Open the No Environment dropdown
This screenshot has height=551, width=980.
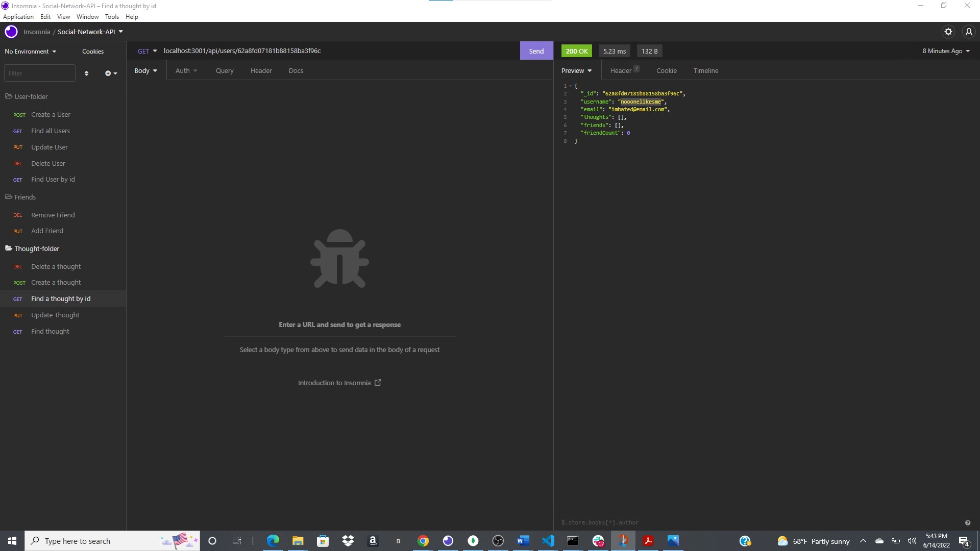pos(30,51)
